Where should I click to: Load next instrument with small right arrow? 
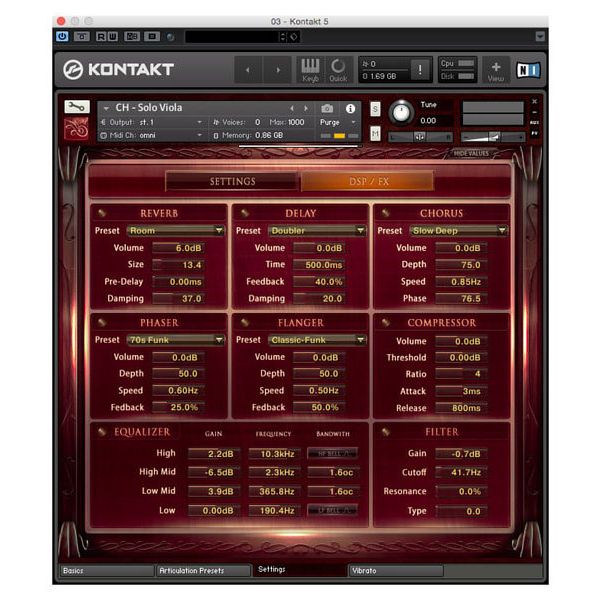(x=306, y=109)
